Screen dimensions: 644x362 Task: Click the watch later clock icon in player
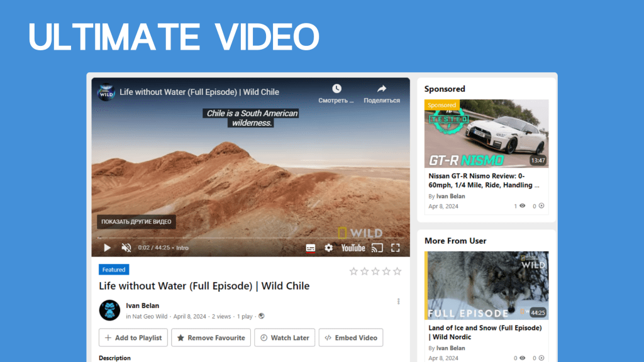point(336,89)
